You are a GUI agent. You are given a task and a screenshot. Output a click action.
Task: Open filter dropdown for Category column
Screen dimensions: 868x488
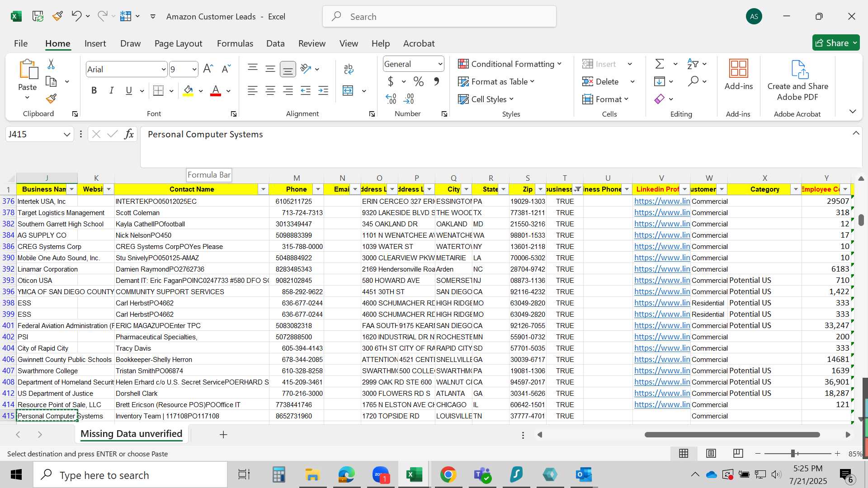(796, 189)
